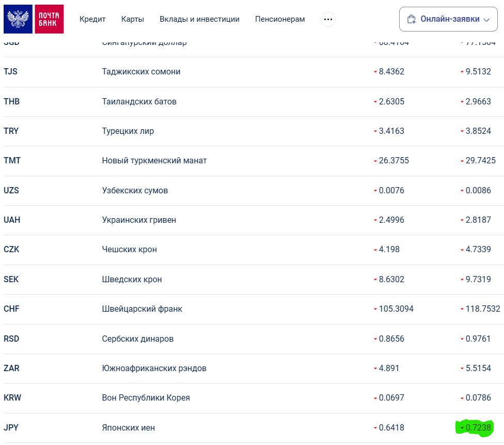Click the bag icon in Онлайн-заявки
Screen dimensions: 504x445
click(411, 20)
